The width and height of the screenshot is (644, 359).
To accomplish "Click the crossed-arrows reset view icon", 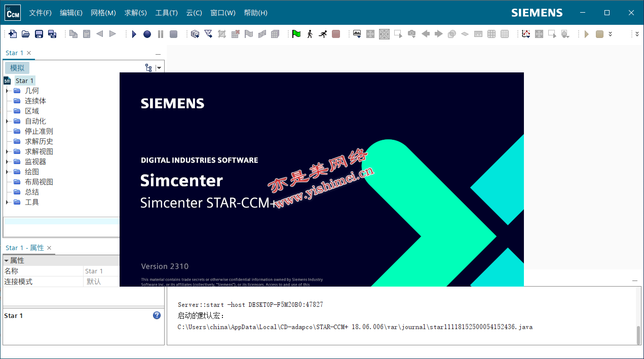I will 384,34.
